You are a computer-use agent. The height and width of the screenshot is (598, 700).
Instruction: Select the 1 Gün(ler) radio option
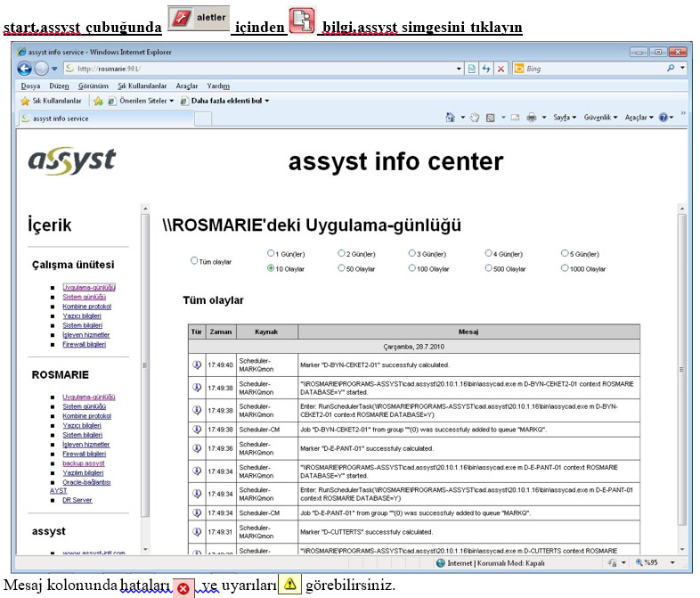pyautogui.click(x=271, y=253)
